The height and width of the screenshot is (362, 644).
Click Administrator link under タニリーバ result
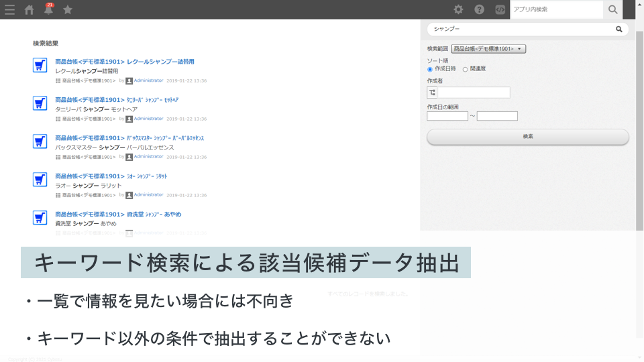[x=148, y=119]
